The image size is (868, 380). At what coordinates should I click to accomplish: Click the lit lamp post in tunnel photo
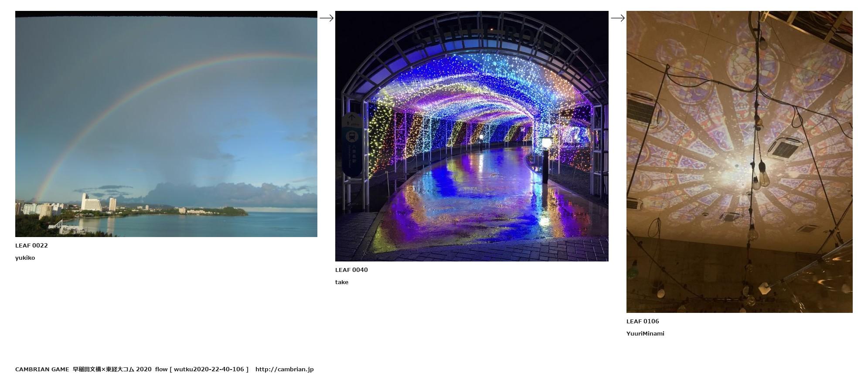click(x=546, y=157)
